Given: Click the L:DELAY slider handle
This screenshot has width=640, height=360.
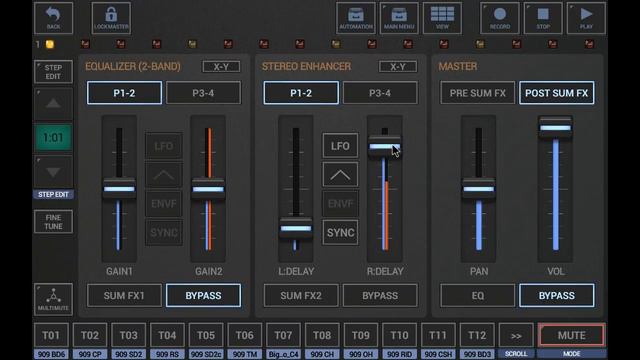Looking at the screenshot, I should 296,228.
